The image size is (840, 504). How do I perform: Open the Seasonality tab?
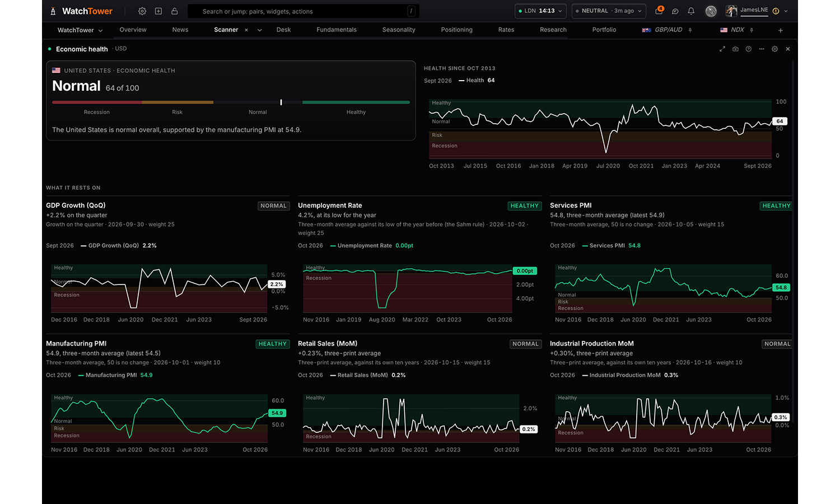tap(399, 30)
